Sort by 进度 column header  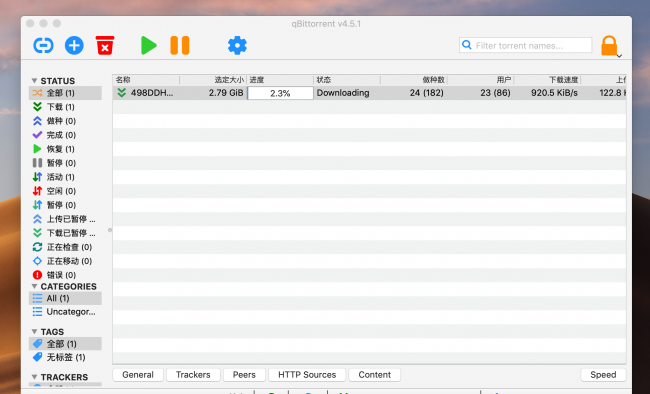280,80
